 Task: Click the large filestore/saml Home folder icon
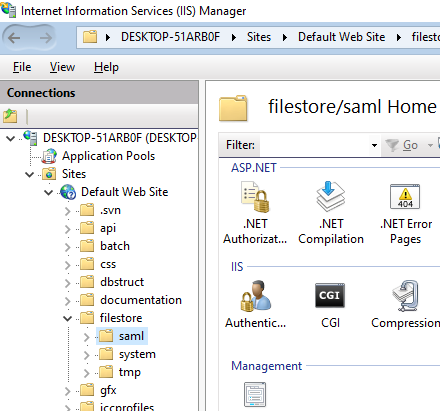tap(233, 108)
